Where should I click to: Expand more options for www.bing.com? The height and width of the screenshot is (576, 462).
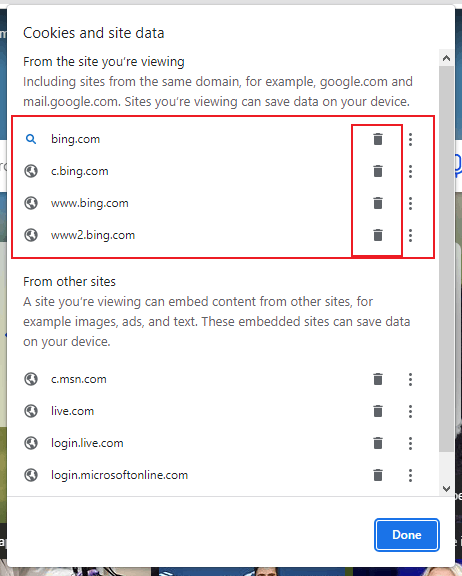coord(411,203)
